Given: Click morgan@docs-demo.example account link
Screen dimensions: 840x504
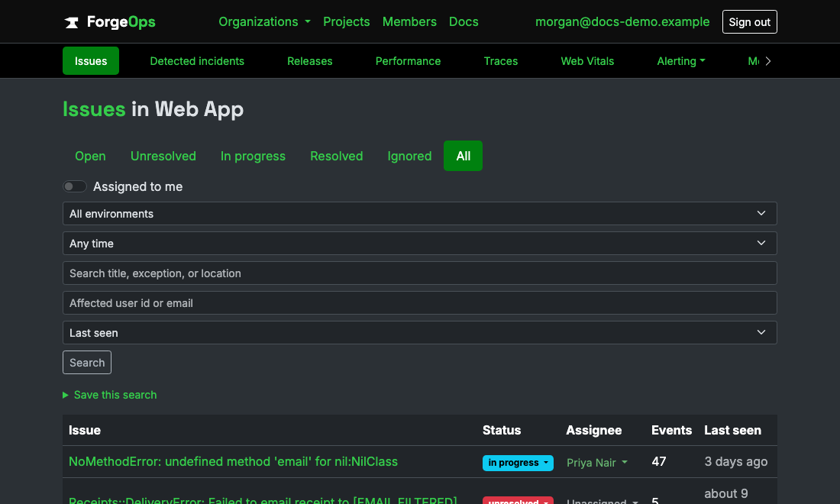Looking at the screenshot, I should point(622,22).
